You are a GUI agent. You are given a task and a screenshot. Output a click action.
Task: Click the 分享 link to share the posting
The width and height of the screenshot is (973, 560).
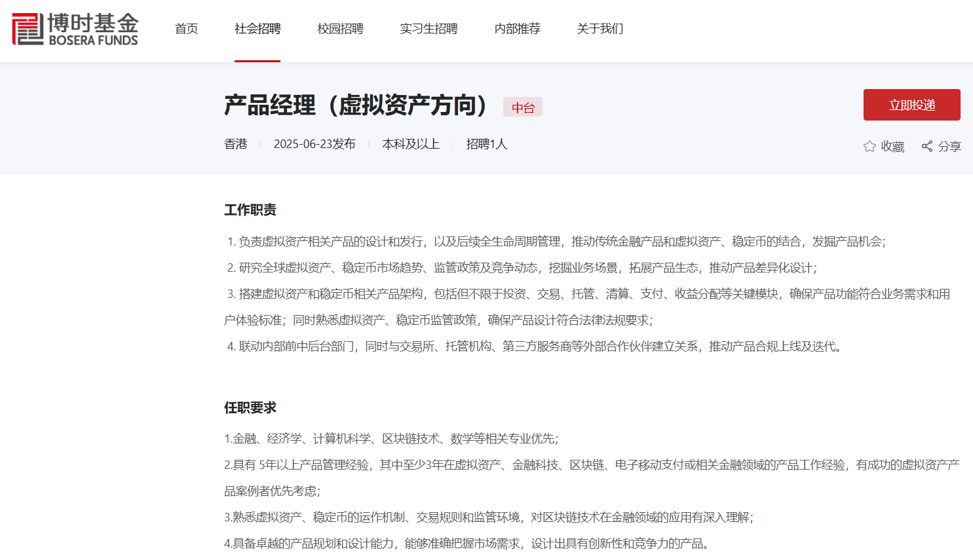pos(949,146)
